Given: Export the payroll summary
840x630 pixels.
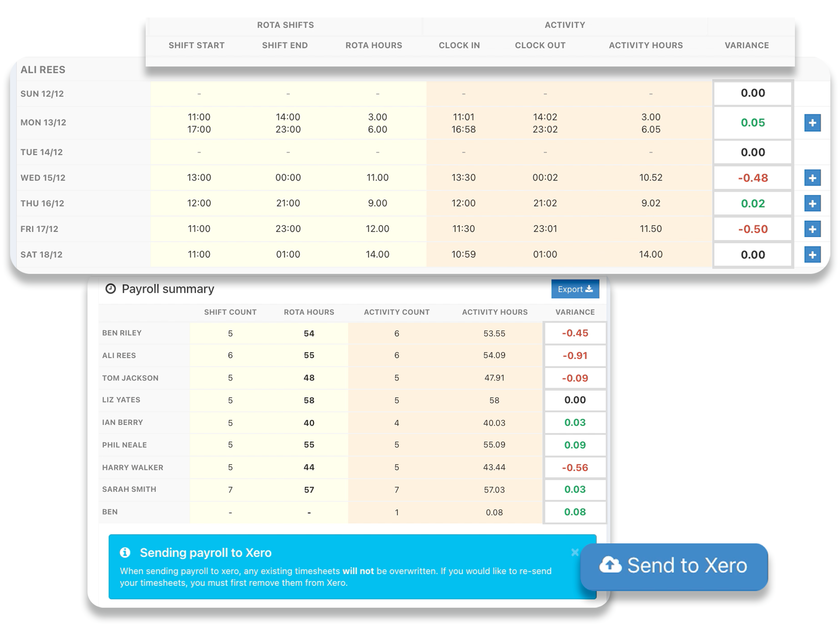Looking at the screenshot, I should [575, 289].
